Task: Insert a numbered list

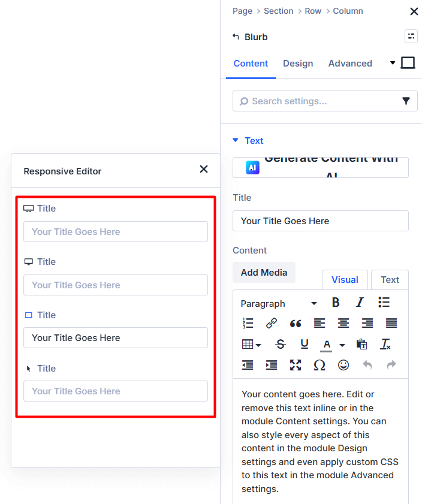Action: coord(248,323)
